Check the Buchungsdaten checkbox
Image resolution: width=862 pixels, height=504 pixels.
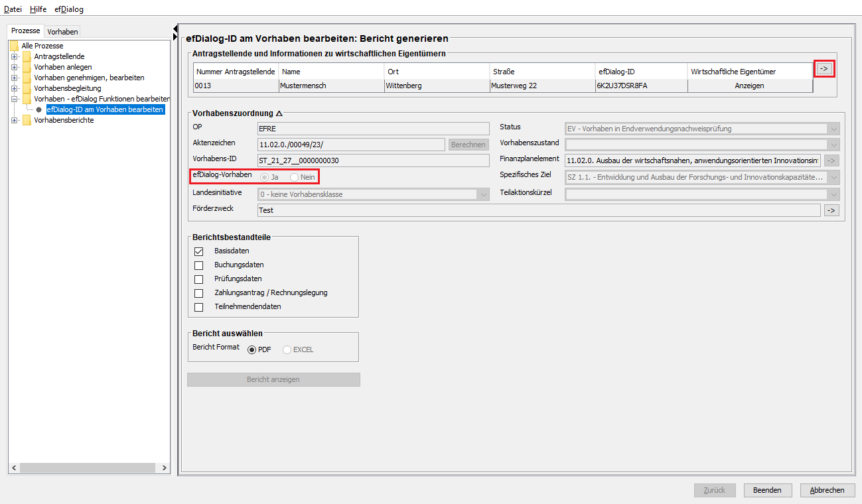[x=198, y=265]
